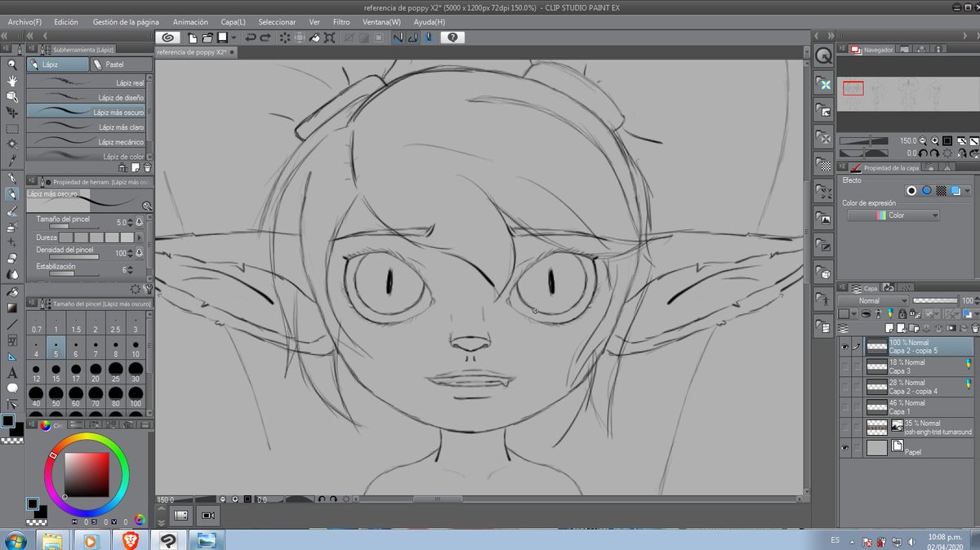Select the Hand move tool
This screenshot has width=980, height=550.
click(x=12, y=81)
